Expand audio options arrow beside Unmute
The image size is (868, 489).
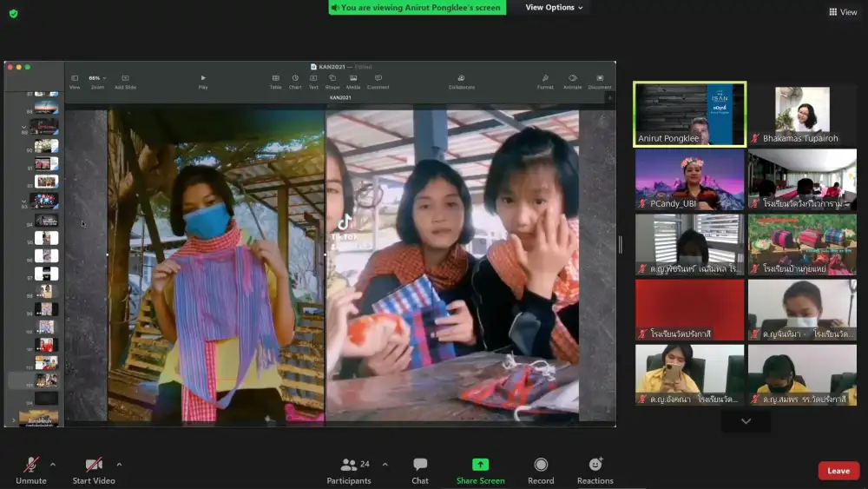coord(53,464)
